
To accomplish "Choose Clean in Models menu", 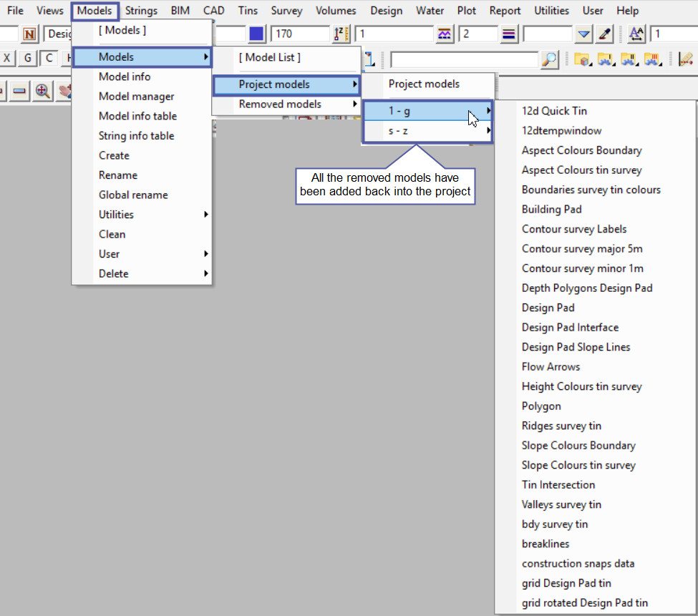I will point(142,234).
